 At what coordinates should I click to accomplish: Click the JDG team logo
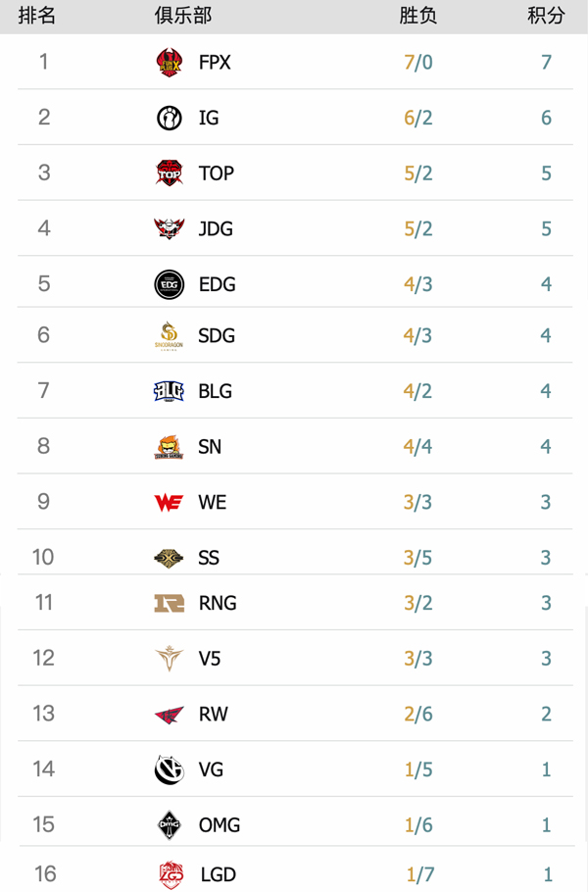pos(170,228)
